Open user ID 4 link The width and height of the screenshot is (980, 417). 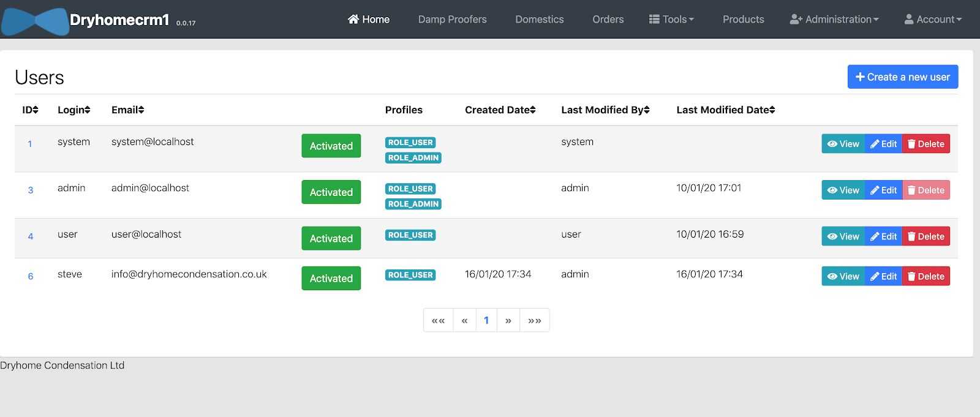pos(31,236)
